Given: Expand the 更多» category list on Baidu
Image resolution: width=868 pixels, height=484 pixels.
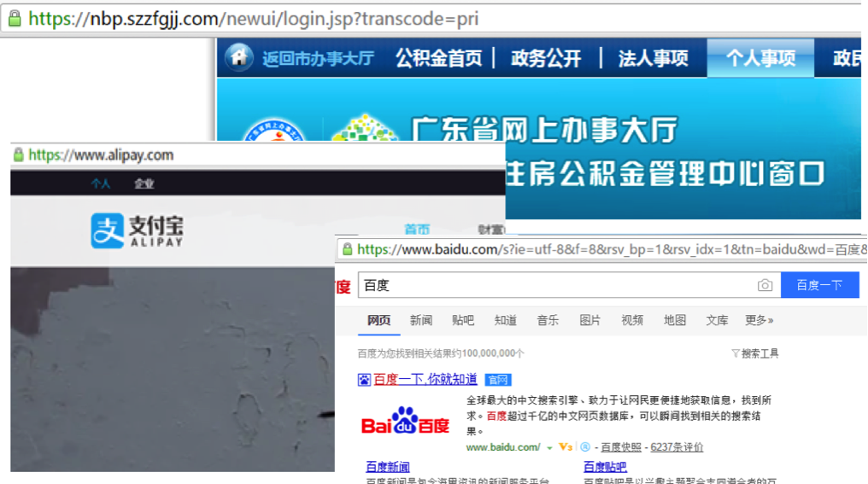Looking at the screenshot, I should coord(759,320).
